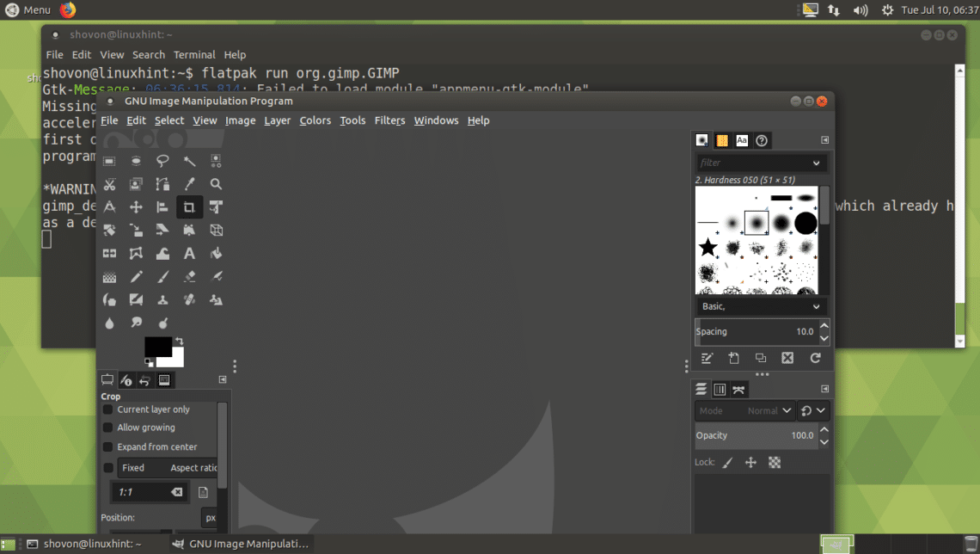Select the Pencil tool
The height and width of the screenshot is (554, 980).
pyautogui.click(x=136, y=276)
